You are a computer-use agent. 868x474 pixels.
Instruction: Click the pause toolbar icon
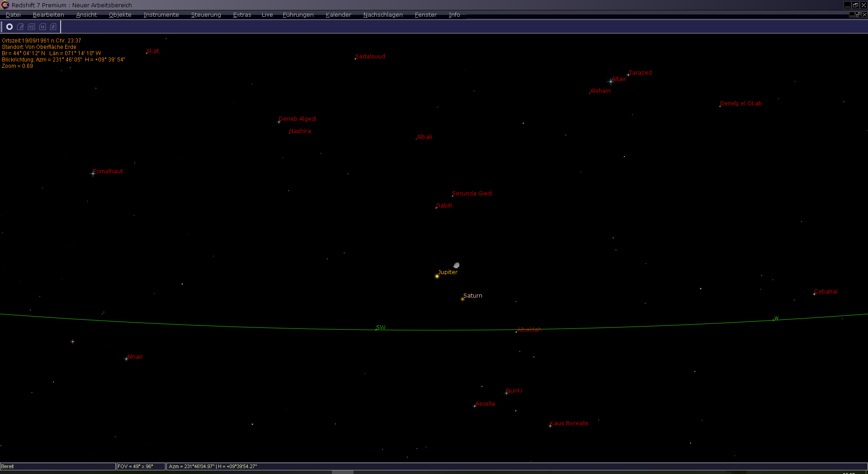click(42, 27)
